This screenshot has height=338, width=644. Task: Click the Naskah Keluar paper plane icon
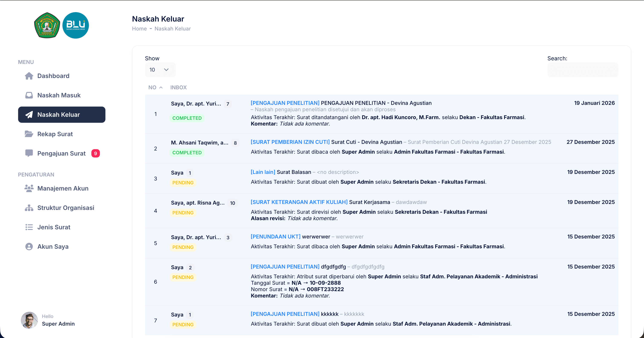29,115
